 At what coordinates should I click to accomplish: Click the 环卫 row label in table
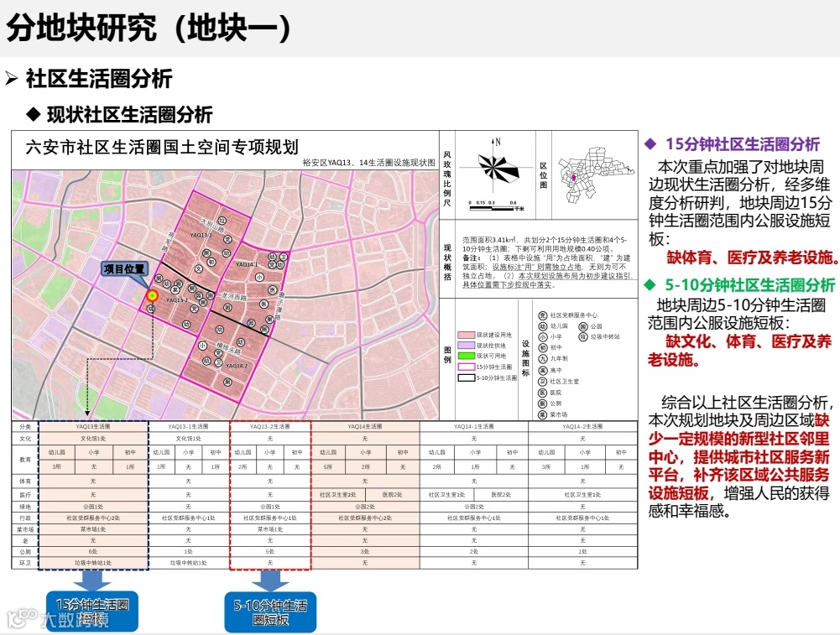25,563
